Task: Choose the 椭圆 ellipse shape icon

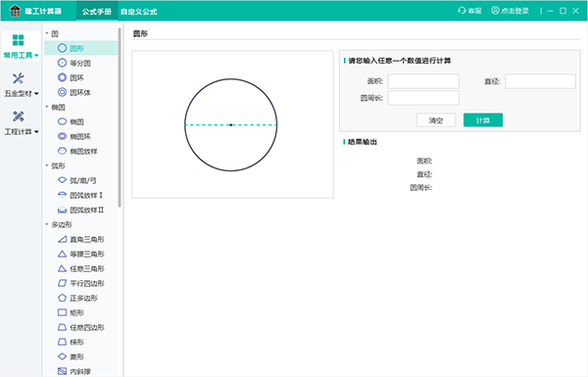Action: click(63, 121)
